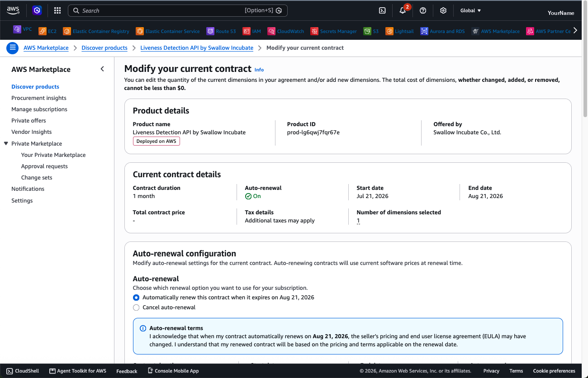Select Cancel auto-renewal option
This screenshot has height=378, width=588.
coord(136,307)
